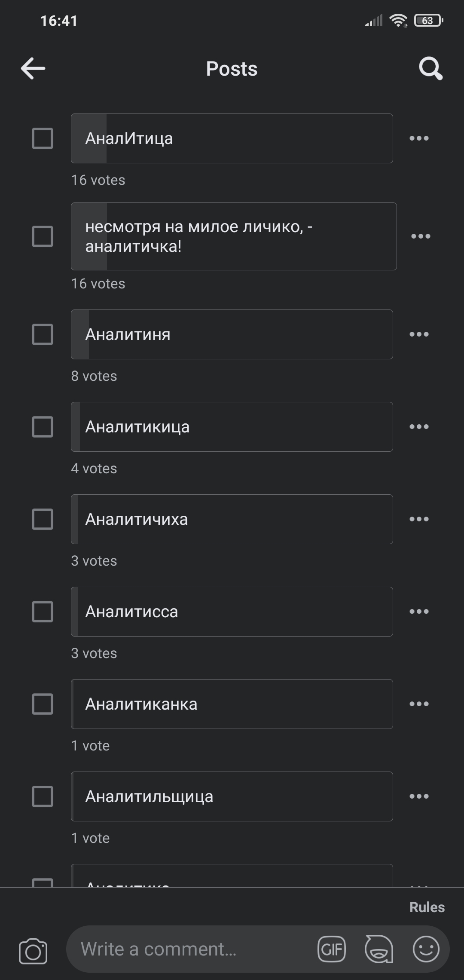Tap the back arrow icon
The image size is (464, 980).
pyautogui.click(x=33, y=68)
